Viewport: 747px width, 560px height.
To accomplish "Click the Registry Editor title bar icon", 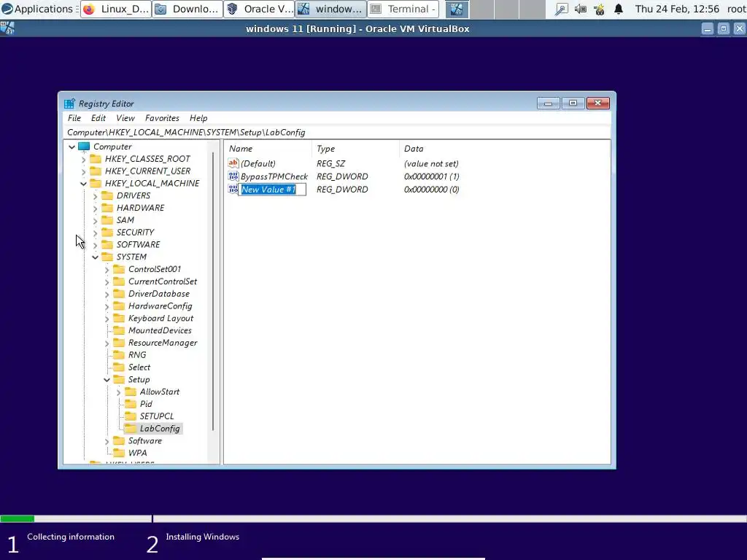I will [69, 104].
